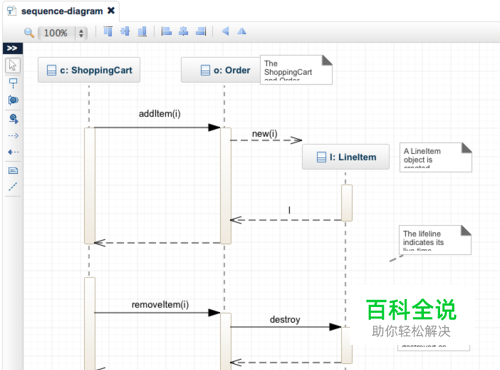Viewport: 500px width, 370px height.
Task: Switch to the sequence-diagram tab
Action: tap(62, 11)
